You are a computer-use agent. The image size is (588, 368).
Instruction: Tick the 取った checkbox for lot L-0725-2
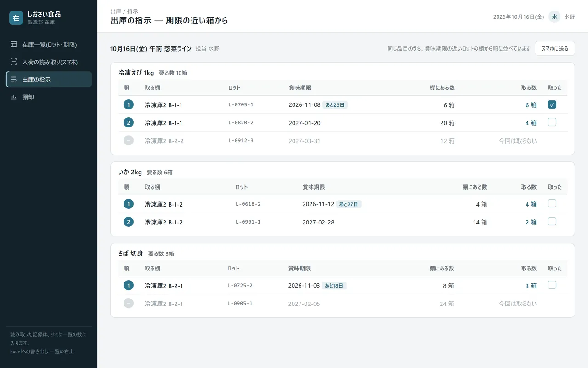(552, 285)
